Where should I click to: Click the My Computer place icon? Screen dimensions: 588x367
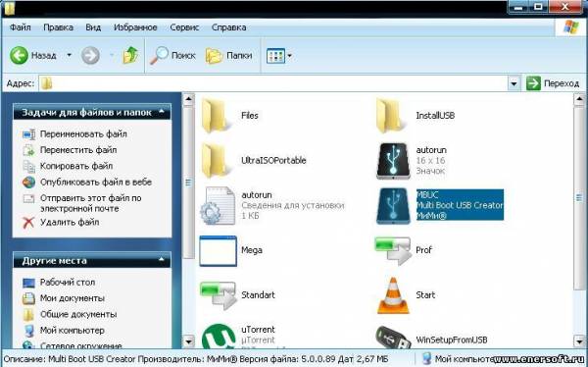[x=28, y=331]
